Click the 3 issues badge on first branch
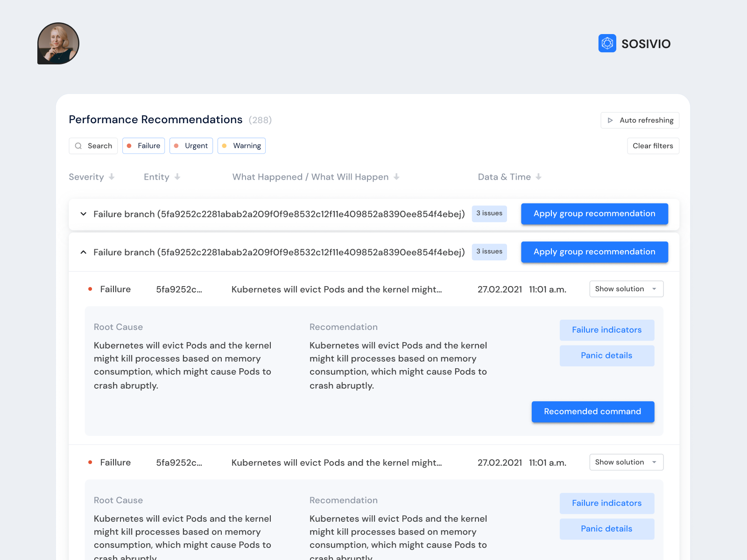Viewport: 747px width, 560px height. (489, 213)
